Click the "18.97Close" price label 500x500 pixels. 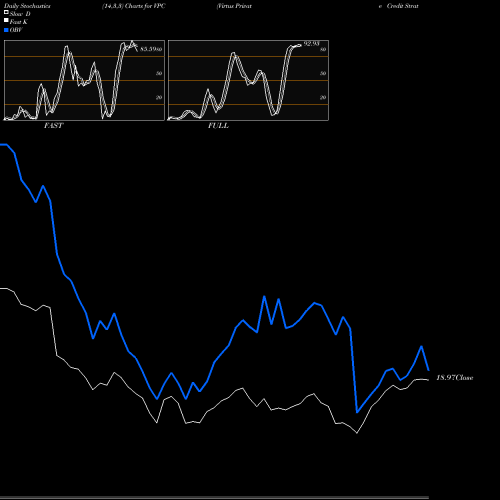coord(455,378)
